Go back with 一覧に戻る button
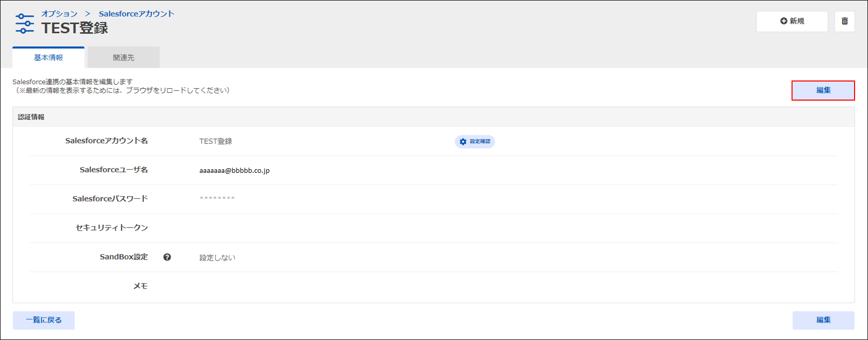 (x=44, y=320)
